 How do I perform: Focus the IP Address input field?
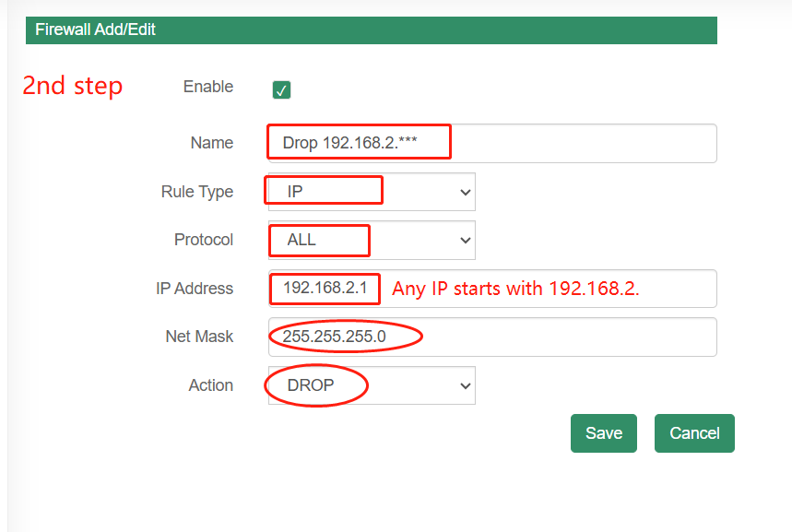(492, 289)
